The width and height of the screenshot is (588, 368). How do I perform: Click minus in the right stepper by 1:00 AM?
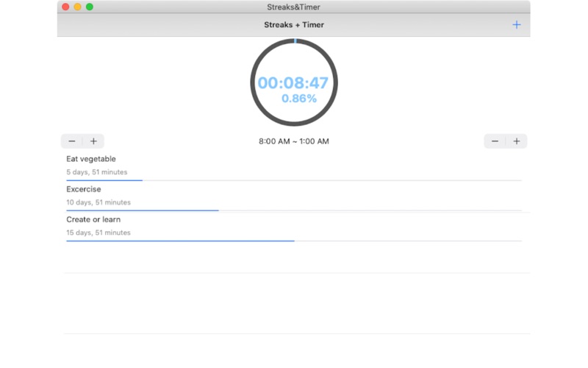(x=495, y=141)
